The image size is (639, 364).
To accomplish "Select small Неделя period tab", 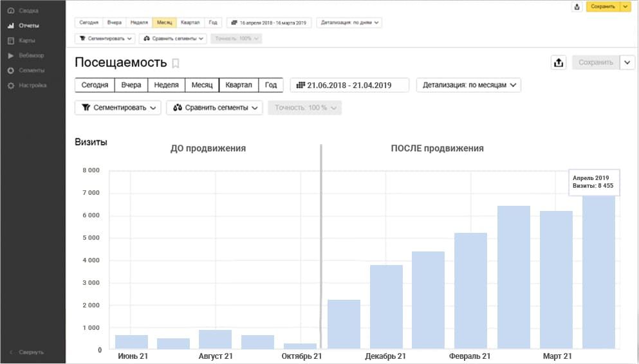I will pyautogui.click(x=139, y=23).
